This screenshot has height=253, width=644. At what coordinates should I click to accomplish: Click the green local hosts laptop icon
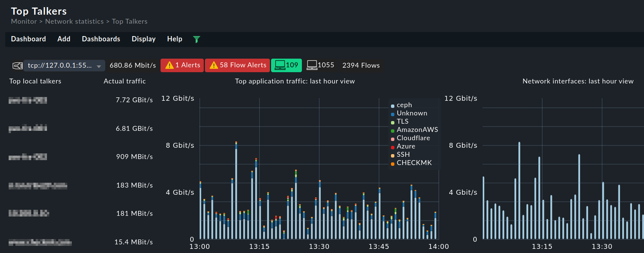point(280,65)
